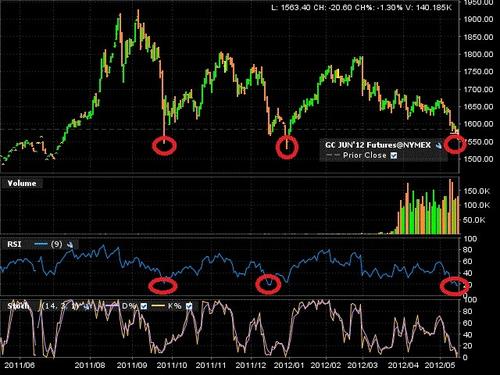Click the yellow K% line swatch
500x375 pixels.
coord(158,306)
